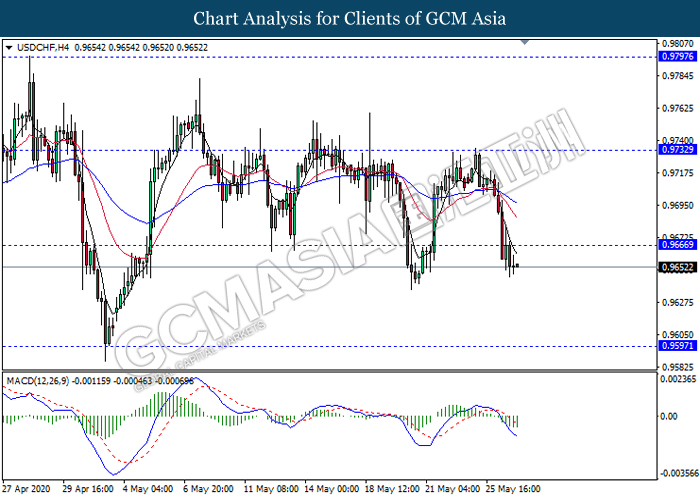Click the 0.97175 price scale value
This screenshot has height=500, width=700.
point(678,173)
